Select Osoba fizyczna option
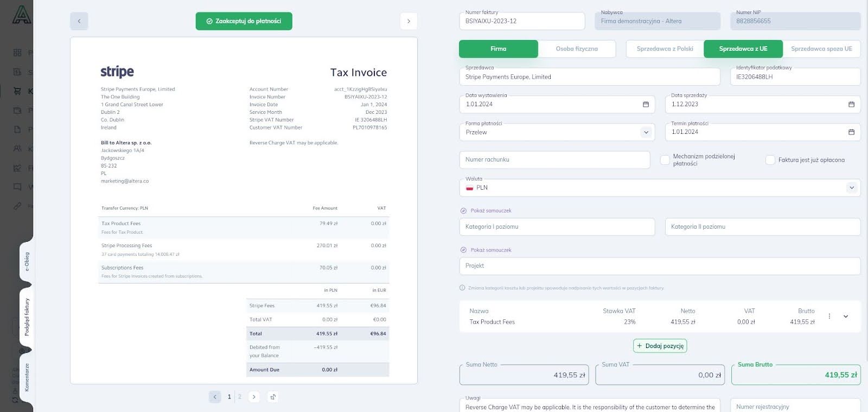The image size is (868, 412). 577,49
